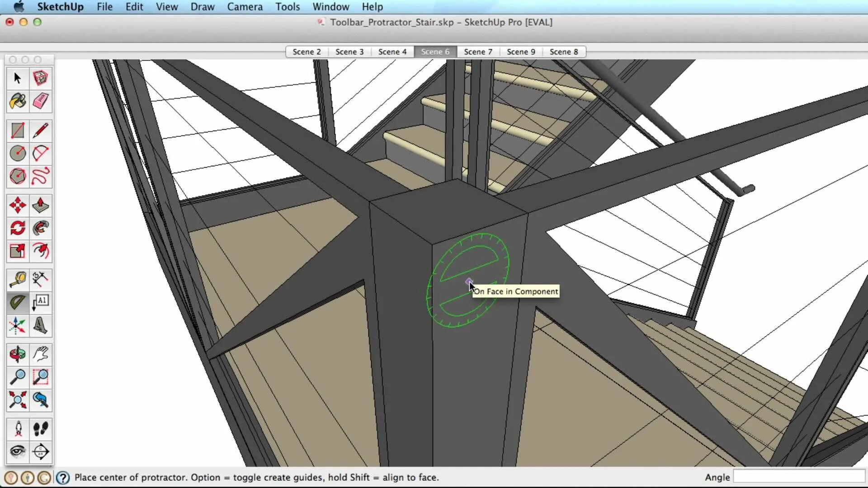Open the Tools menu

click(x=288, y=7)
